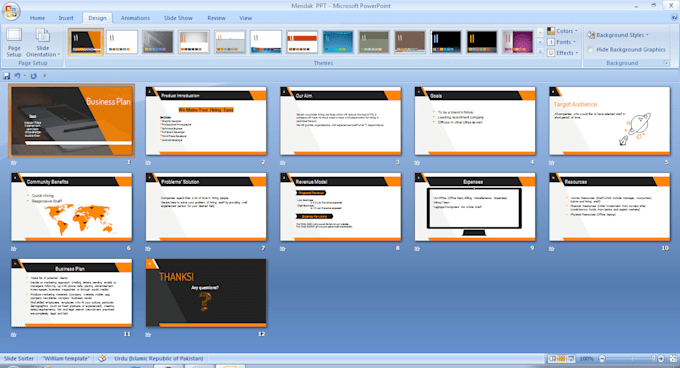680x368 pixels.
Task: Start Slide Show from status bar icon
Action: point(571,358)
